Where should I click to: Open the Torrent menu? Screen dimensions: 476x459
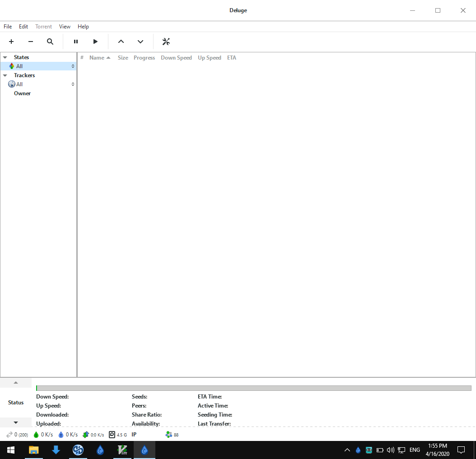click(43, 26)
